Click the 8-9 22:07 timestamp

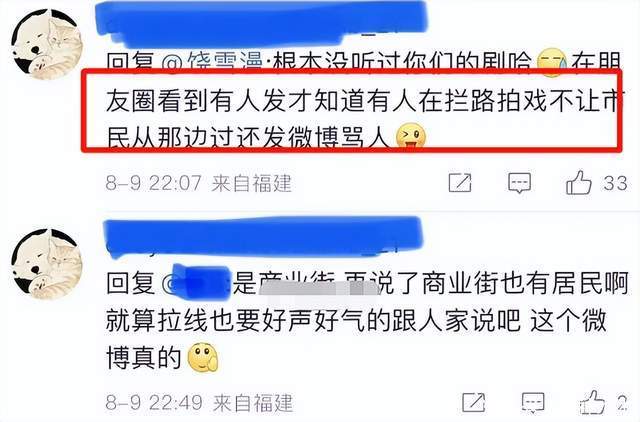[153, 183]
